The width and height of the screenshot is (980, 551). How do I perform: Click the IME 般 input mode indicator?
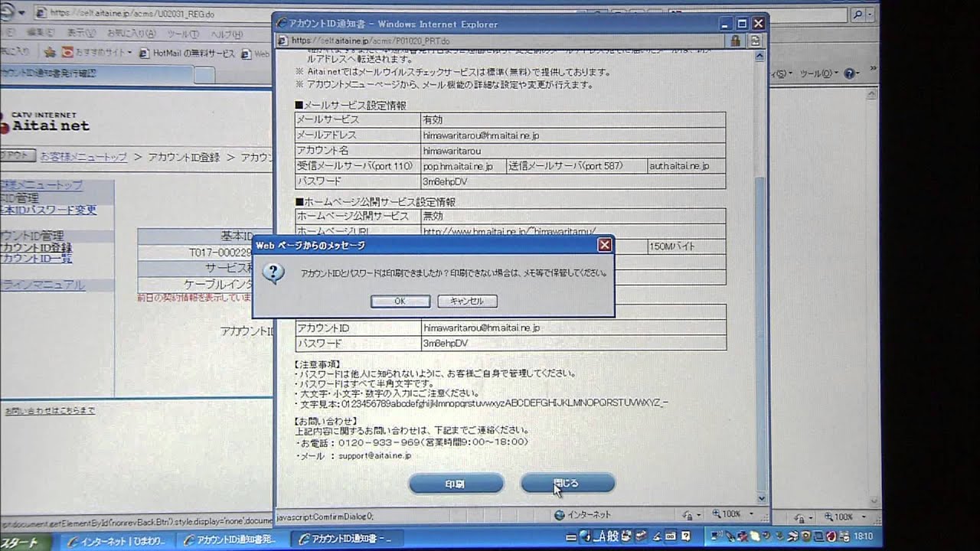pos(613,536)
